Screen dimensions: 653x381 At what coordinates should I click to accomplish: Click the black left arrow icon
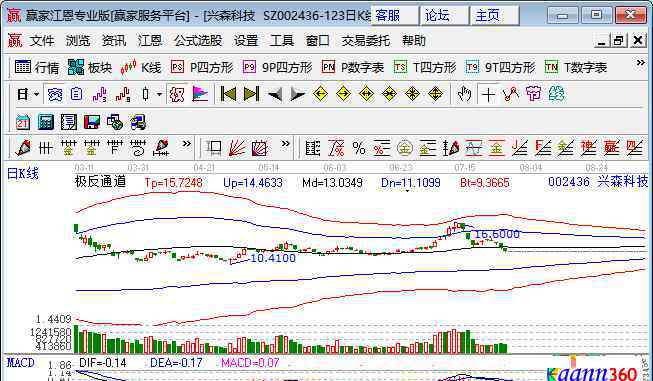(274, 95)
